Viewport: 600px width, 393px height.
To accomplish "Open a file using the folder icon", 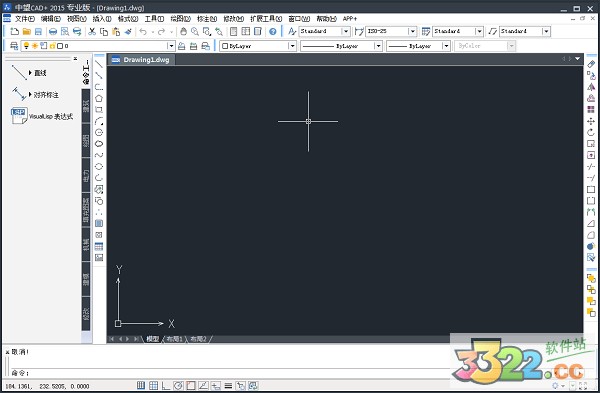I will 26,31.
